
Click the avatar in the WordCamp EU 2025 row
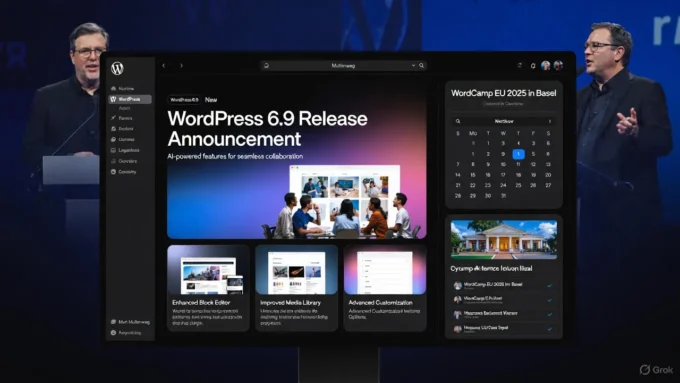click(x=458, y=285)
